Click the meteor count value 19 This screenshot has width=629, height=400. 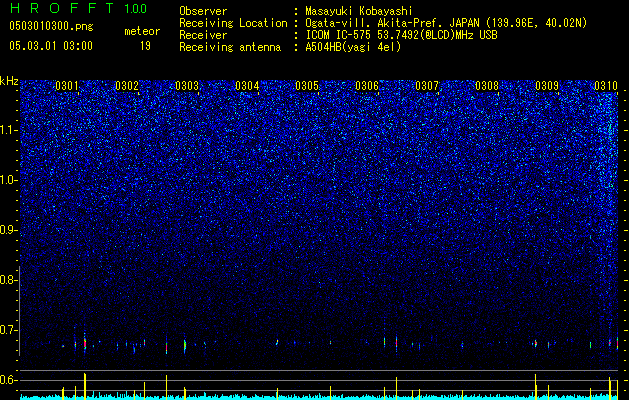coord(145,46)
